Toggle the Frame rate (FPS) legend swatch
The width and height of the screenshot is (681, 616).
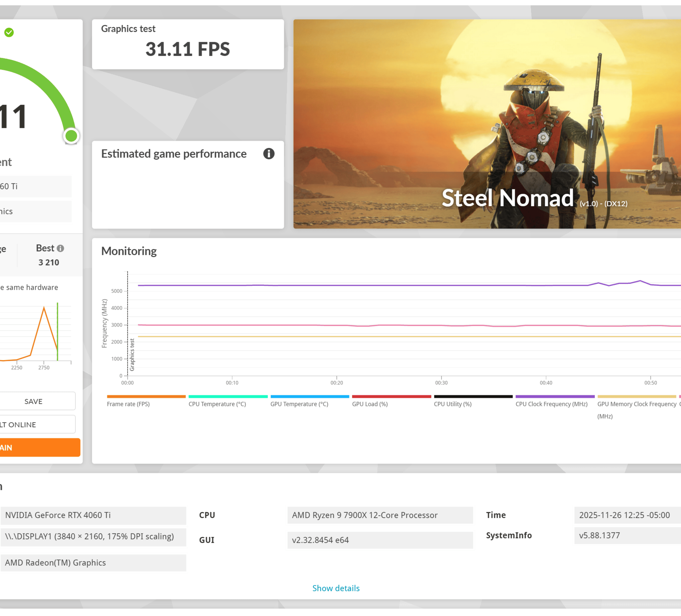146,397
